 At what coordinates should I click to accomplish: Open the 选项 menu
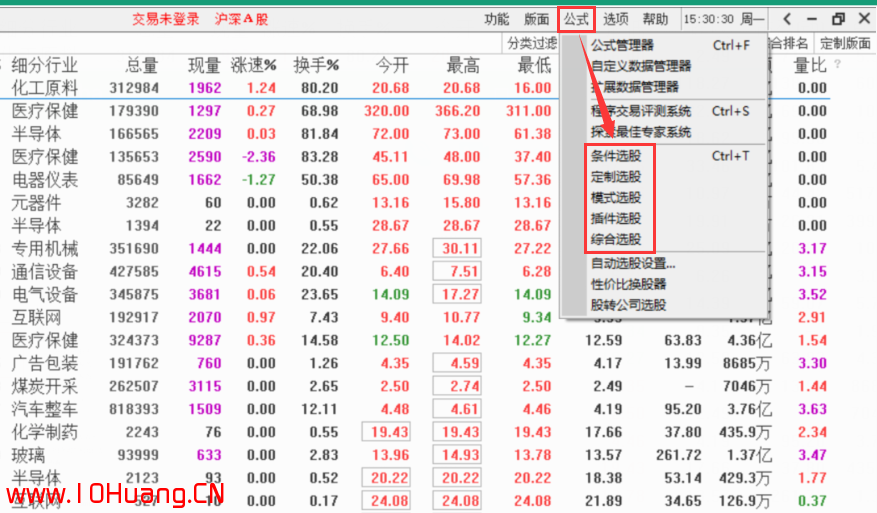point(616,19)
